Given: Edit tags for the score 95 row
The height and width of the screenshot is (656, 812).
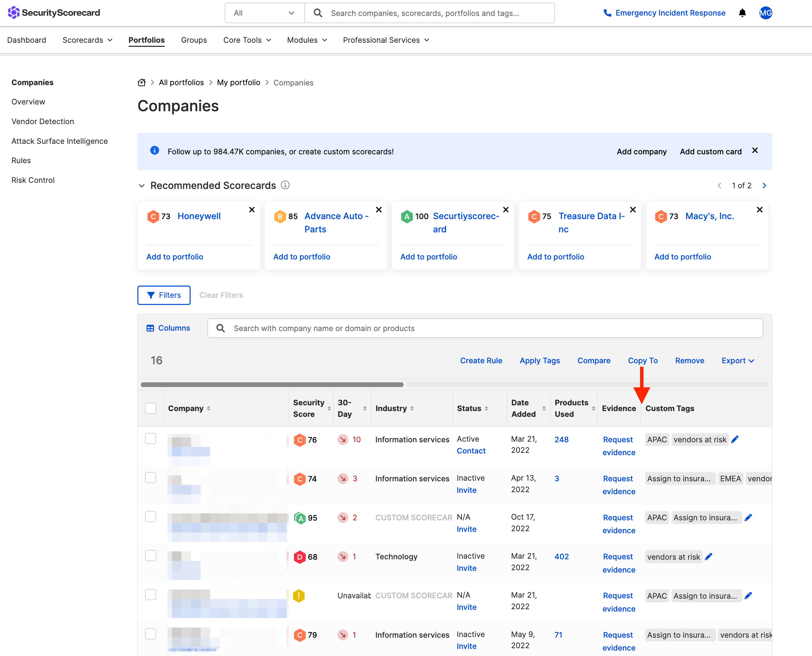Looking at the screenshot, I should click(x=748, y=518).
